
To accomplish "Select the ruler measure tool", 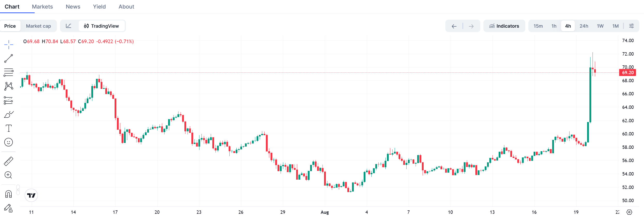I will coord(9,161).
